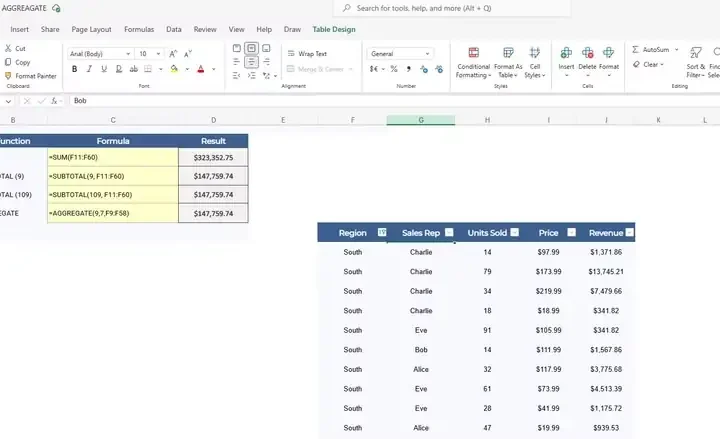
Task: Open Region column filter button
Action: point(382,232)
